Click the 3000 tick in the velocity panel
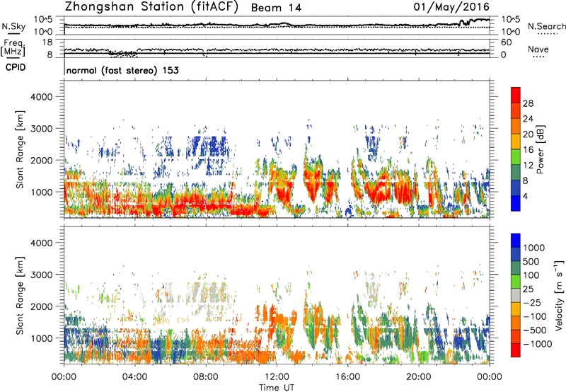This screenshot has width=566, height=392. click(x=41, y=275)
